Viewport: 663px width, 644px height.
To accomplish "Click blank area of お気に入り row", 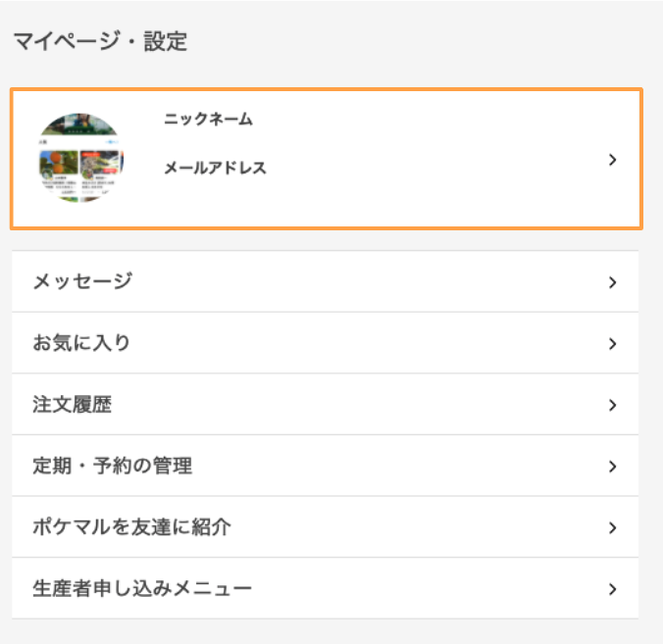I will click(368, 343).
